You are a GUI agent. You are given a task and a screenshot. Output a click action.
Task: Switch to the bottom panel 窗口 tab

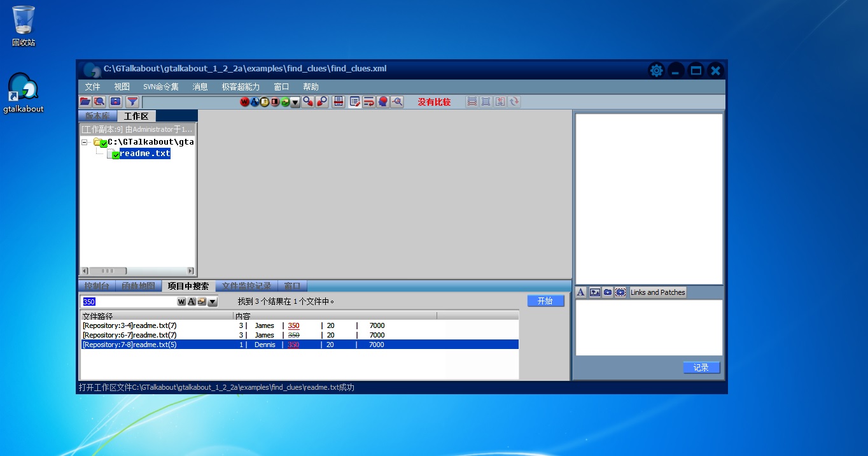(x=293, y=286)
